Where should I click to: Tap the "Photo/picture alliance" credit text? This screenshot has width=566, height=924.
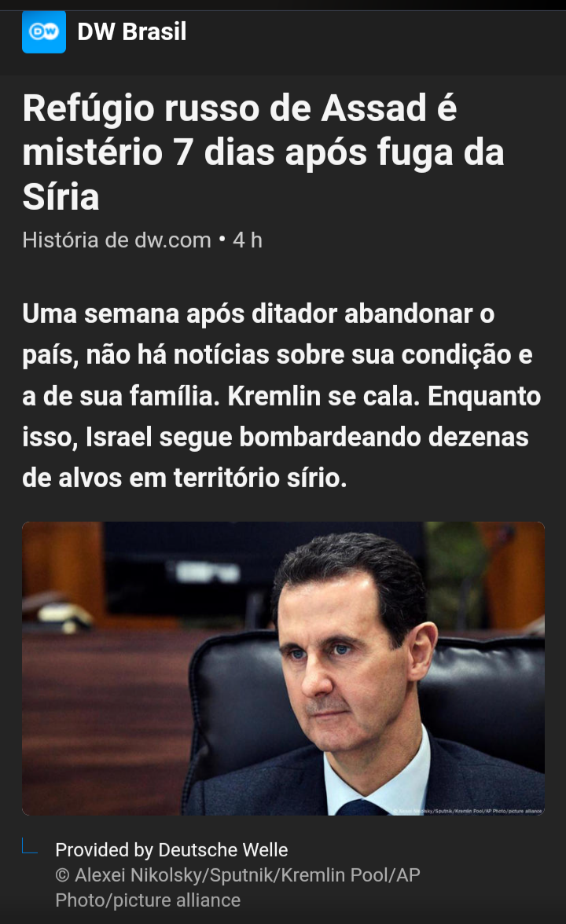[148, 900]
